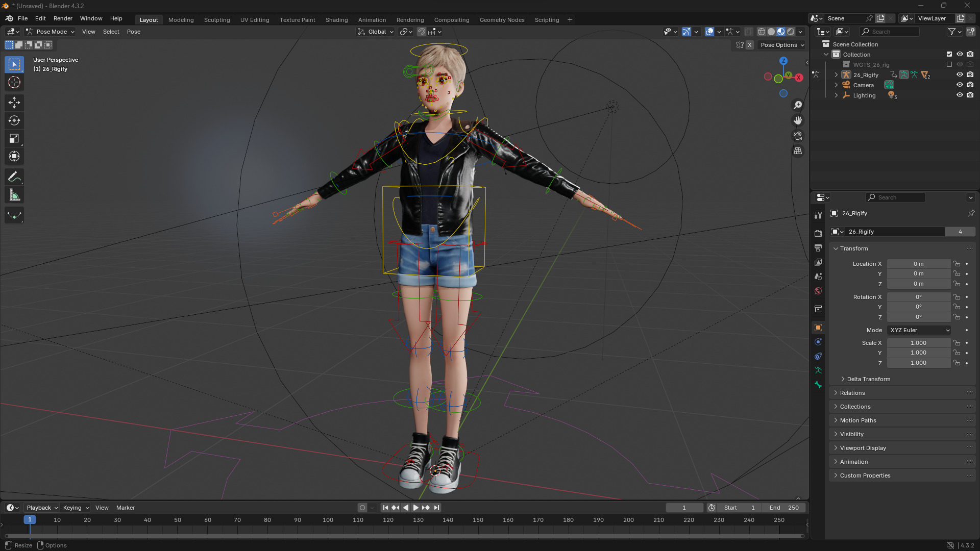The height and width of the screenshot is (551, 980).
Task: Select the Move tool in toolbar
Action: click(14, 103)
